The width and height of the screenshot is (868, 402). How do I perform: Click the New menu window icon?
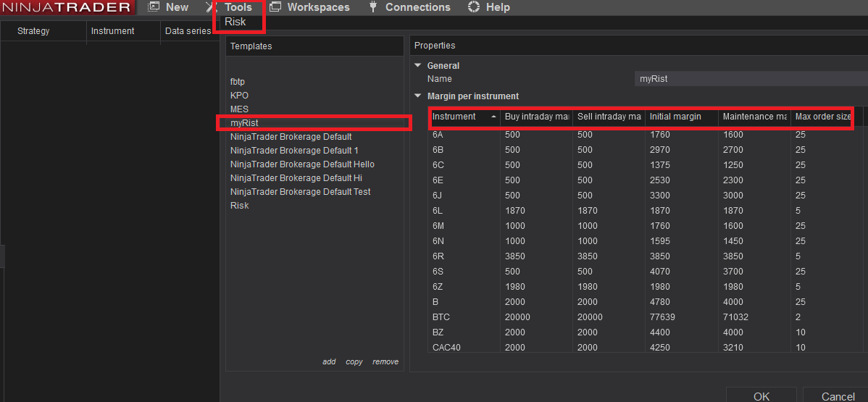(154, 7)
